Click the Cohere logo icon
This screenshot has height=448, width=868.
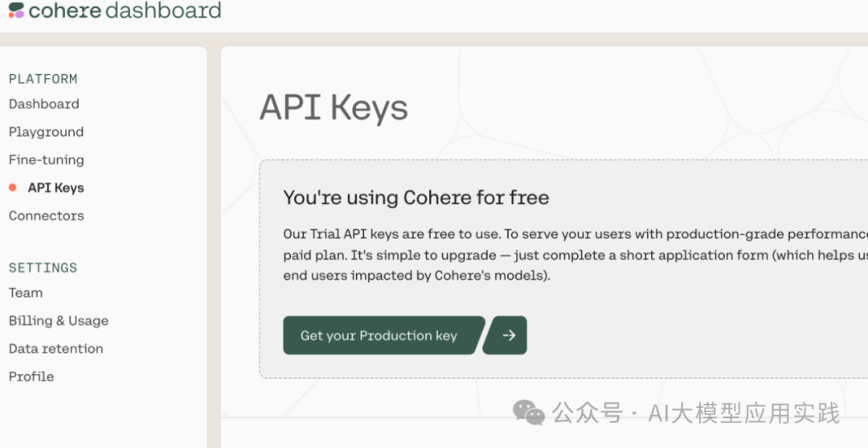coord(16,10)
